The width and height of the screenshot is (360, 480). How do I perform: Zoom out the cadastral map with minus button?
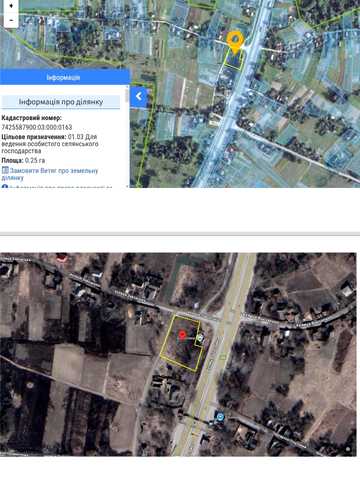pyautogui.click(x=11, y=20)
